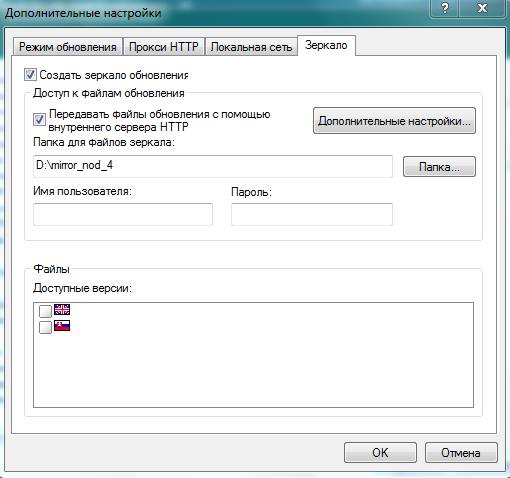Click the UK flag icon in versions list

[x=62, y=310]
